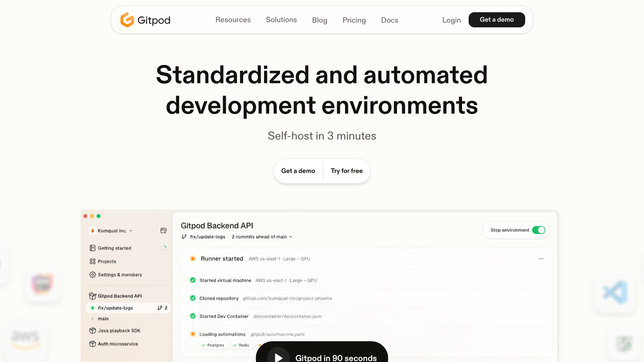Click the Started virtual machine label

coord(225,280)
